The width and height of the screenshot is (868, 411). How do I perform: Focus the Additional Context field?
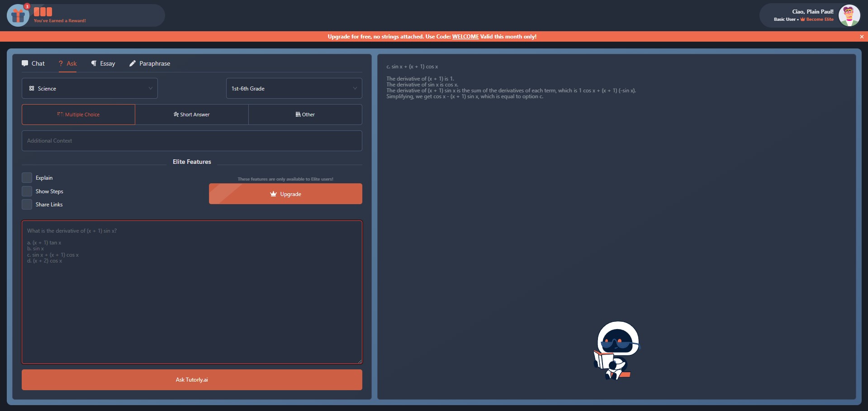192,141
